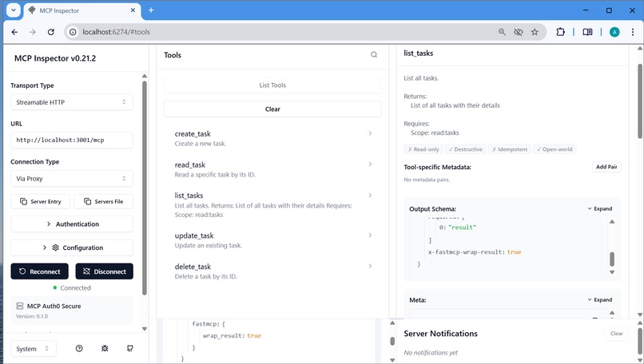This screenshot has width=644, height=364.
Task: Click the Output Schema scrollbar thumb
Action: point(612,259)
